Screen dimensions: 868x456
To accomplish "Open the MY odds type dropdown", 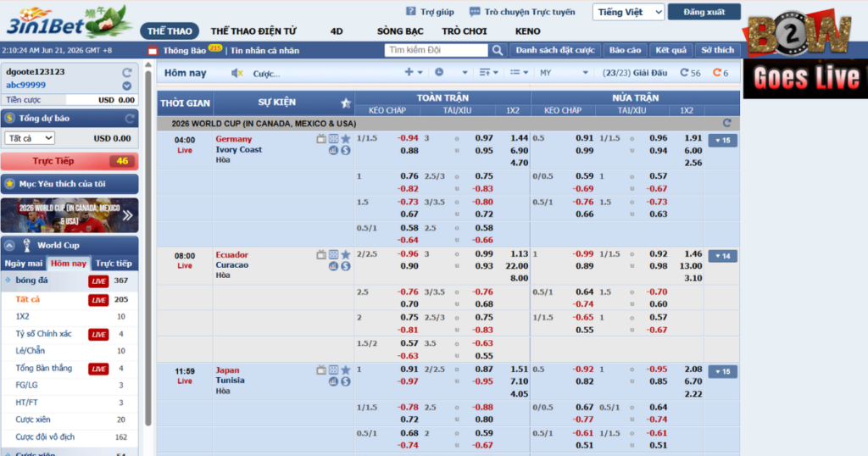I will tap(564, 73).
